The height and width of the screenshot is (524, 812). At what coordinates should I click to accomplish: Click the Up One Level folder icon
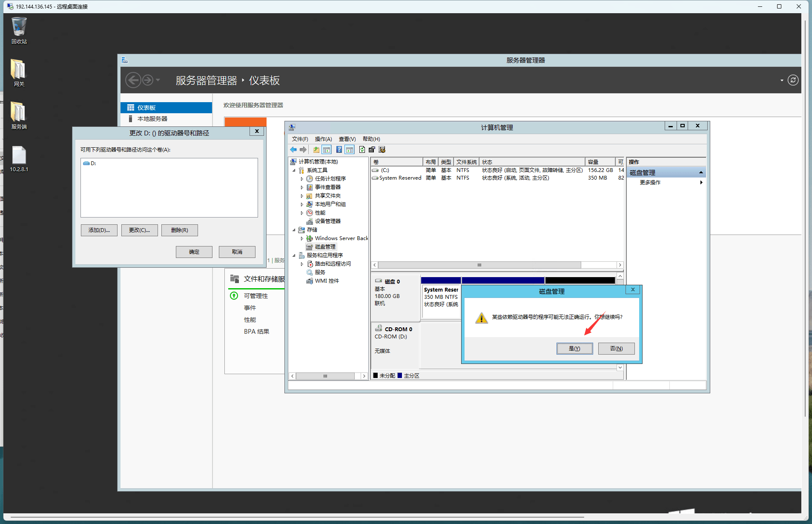(316, 150)
